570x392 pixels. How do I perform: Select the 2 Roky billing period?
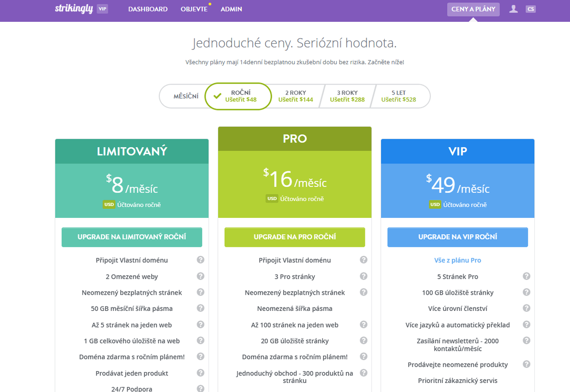pos(295,96)
